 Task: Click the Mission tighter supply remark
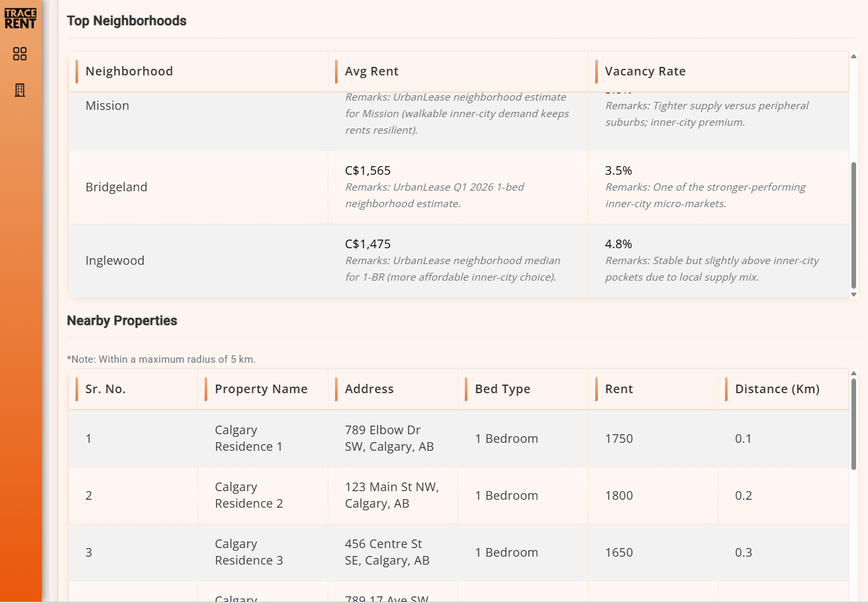[707, 114]
